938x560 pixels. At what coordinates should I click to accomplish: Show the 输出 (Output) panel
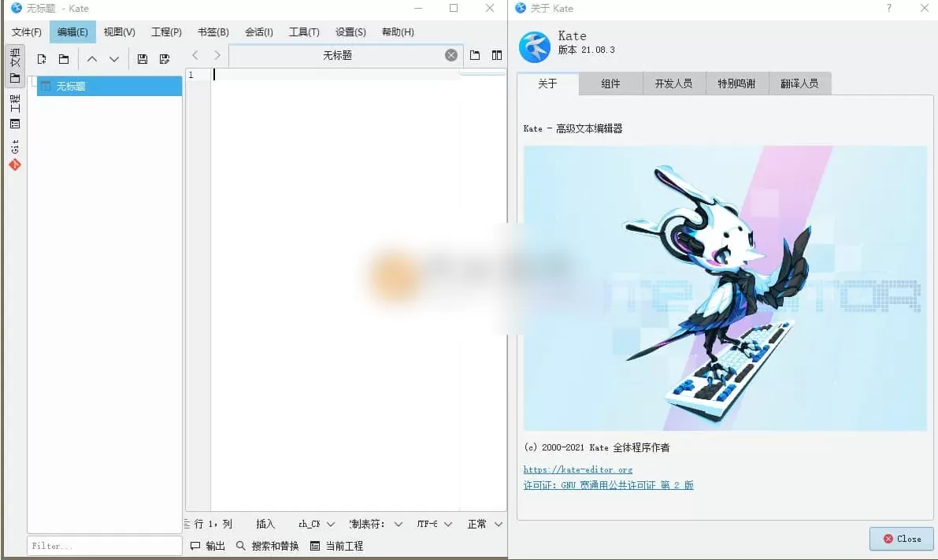[x=208, y=545]
